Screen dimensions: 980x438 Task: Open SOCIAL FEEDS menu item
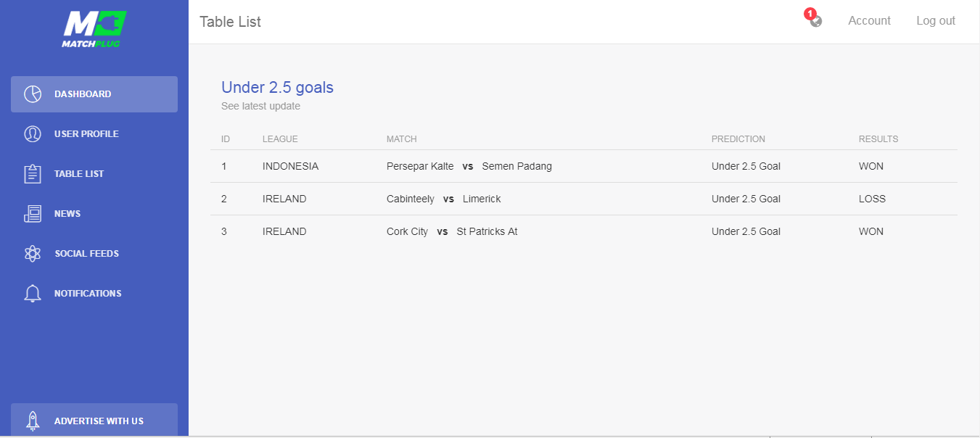[94, 254]
